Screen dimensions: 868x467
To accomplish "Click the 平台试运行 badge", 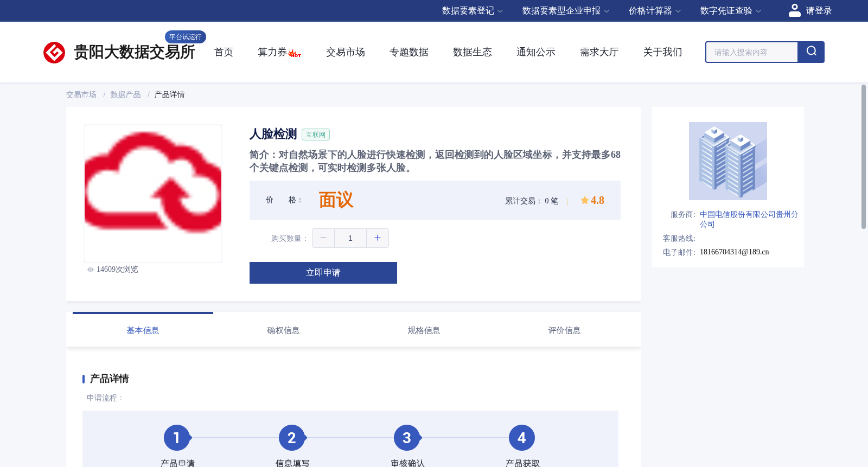I will tap(186, 37).
